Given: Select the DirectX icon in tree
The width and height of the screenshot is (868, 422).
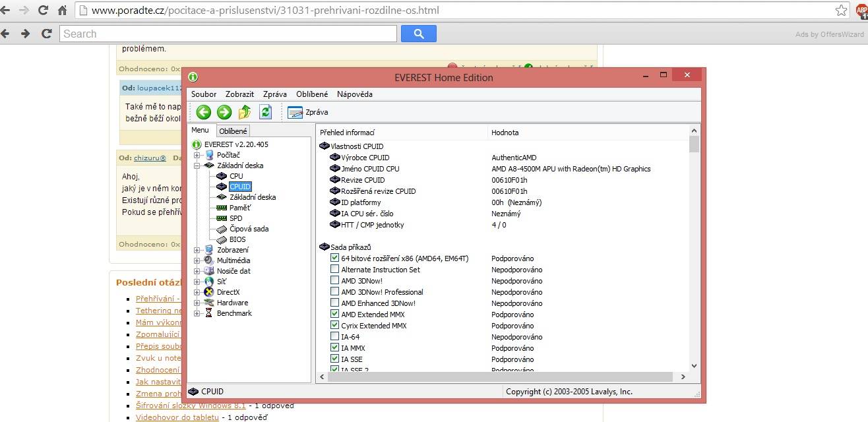Looking at the screenshot, I should point(209,292).
